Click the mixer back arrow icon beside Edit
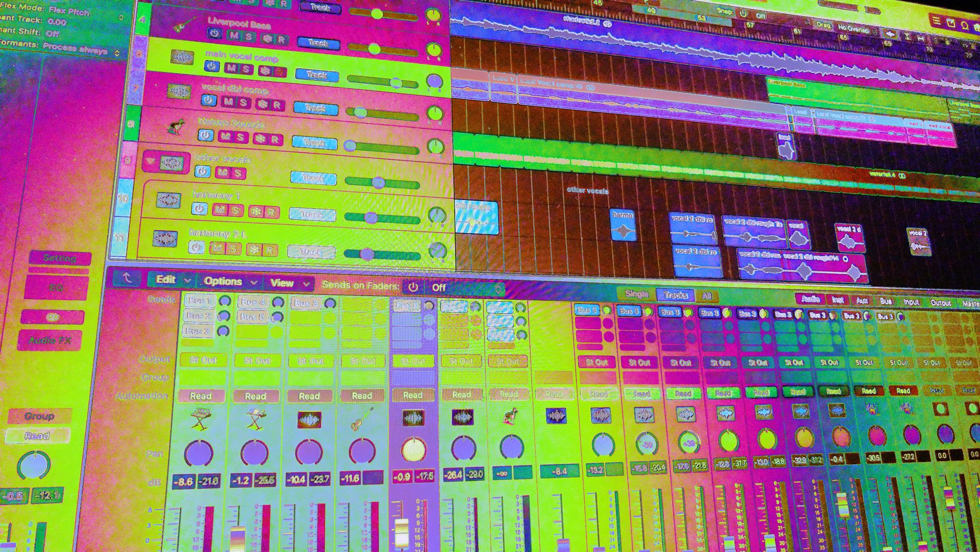980x552 pixels. 127,278
